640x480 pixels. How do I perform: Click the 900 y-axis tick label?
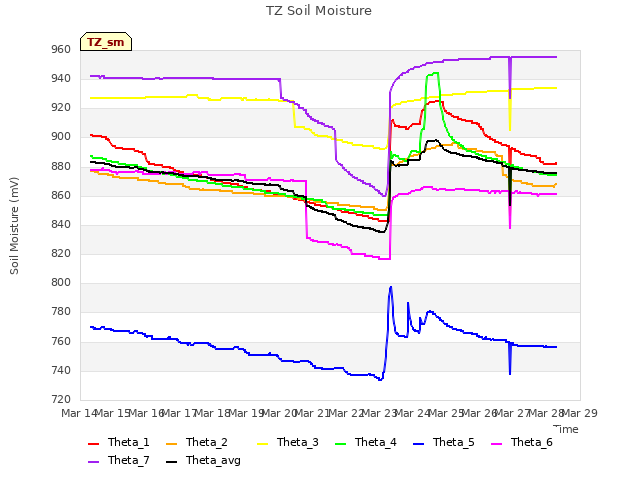[61, 137]
